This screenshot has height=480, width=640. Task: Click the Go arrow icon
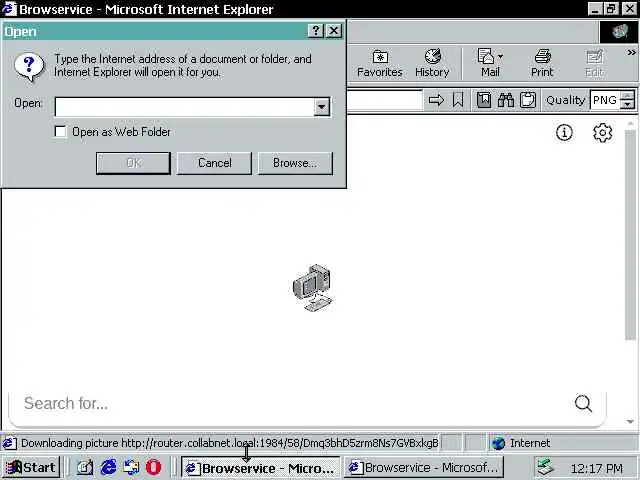coord(436,100)
